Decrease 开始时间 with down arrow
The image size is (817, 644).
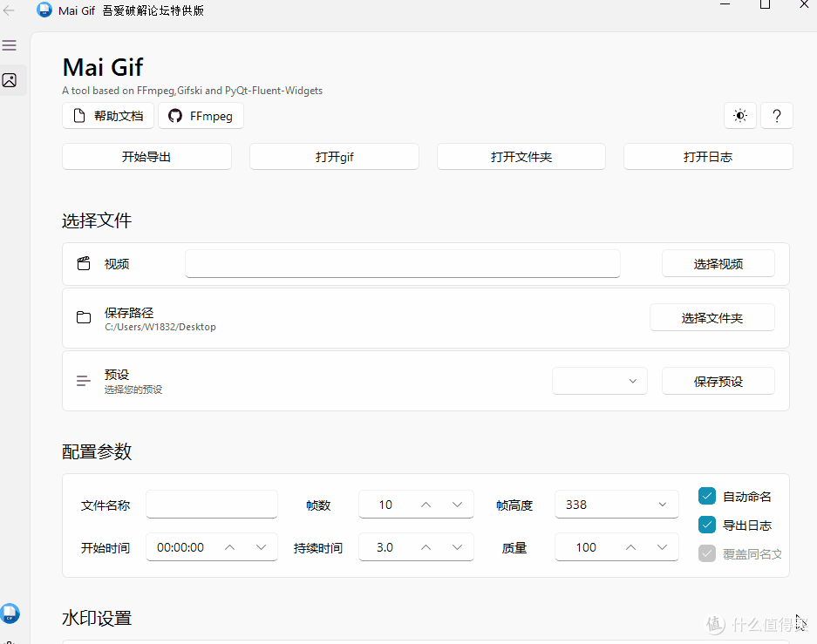(261, 547)
